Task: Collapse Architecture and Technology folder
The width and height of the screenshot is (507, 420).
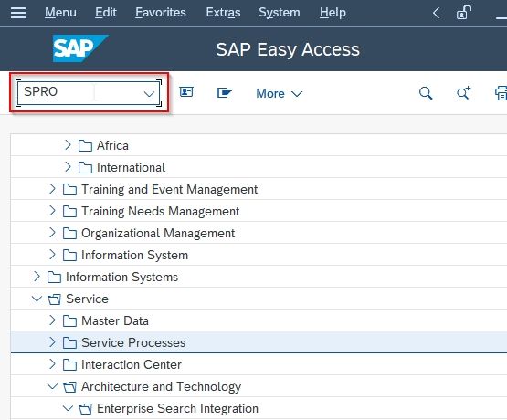Action: (x=52, y=386)
